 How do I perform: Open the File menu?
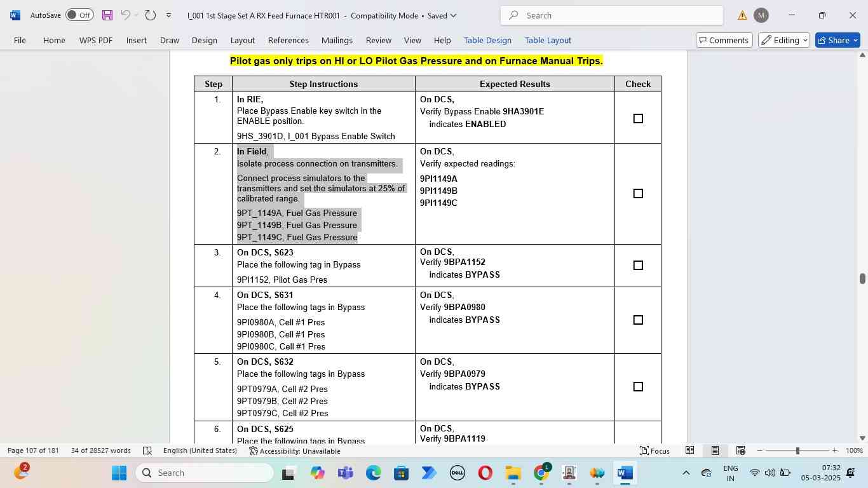[x=20, y=40]
